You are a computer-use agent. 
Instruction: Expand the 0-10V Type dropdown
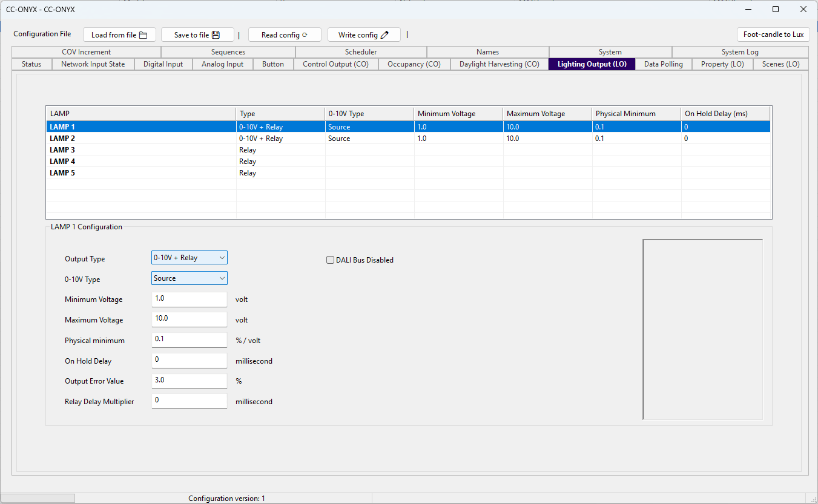[x=190, y=278]
